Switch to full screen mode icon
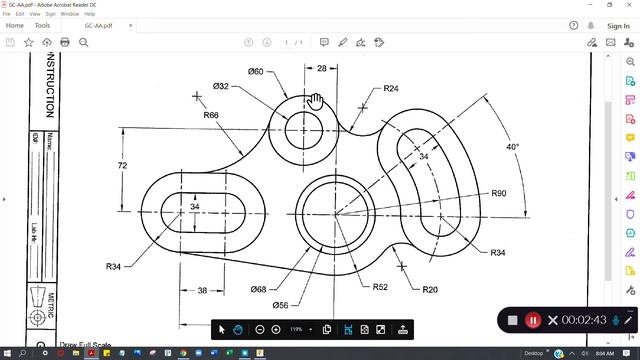 (x=380, y=329)
